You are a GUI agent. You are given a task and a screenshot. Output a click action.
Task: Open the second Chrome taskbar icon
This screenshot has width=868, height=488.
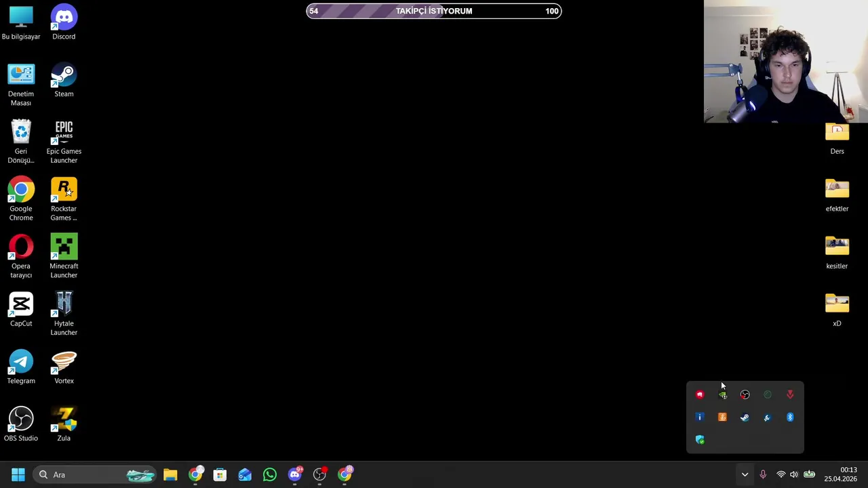coord(344,474)
